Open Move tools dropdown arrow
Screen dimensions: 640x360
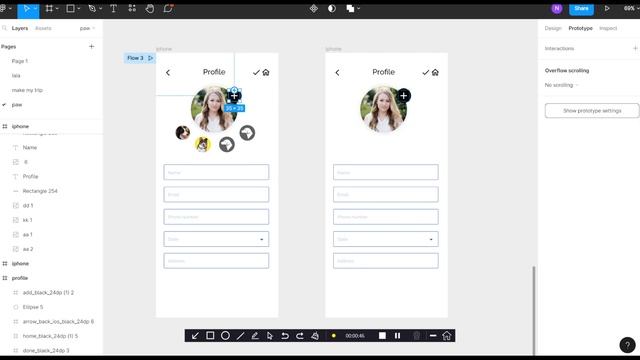pyautogui.click(x=36, y=9)
